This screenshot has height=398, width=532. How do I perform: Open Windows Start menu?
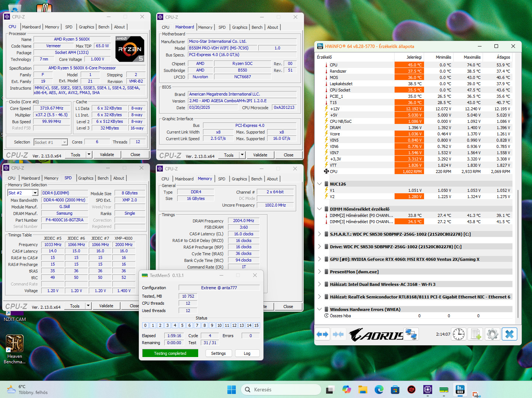(x=231, y=390)
